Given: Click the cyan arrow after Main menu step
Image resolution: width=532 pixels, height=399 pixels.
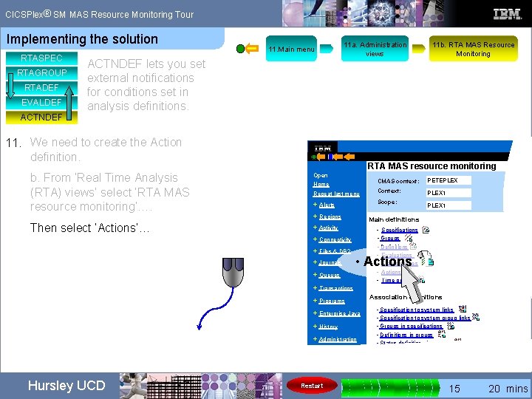Looking at the screenshot, I should click(x=327, y=49).
